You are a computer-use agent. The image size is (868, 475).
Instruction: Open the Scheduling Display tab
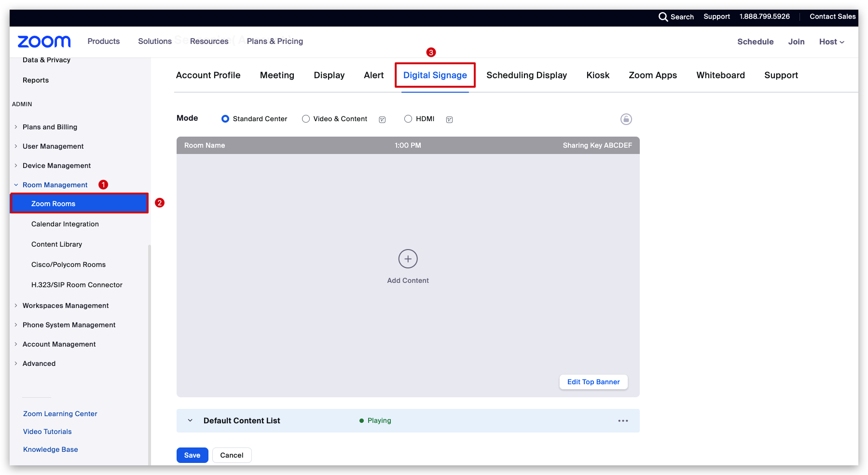pyautogui.click(x=526, y=75)
